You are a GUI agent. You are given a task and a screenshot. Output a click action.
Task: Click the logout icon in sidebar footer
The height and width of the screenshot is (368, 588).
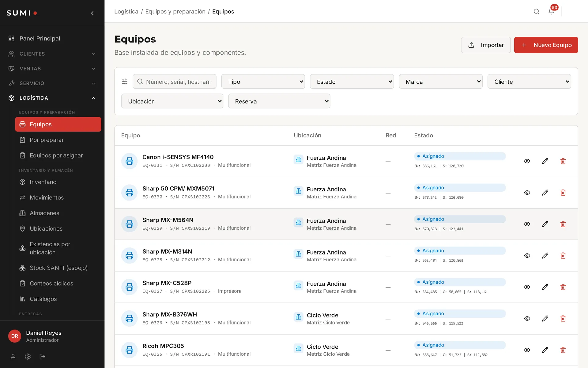[x=43, y=356]
